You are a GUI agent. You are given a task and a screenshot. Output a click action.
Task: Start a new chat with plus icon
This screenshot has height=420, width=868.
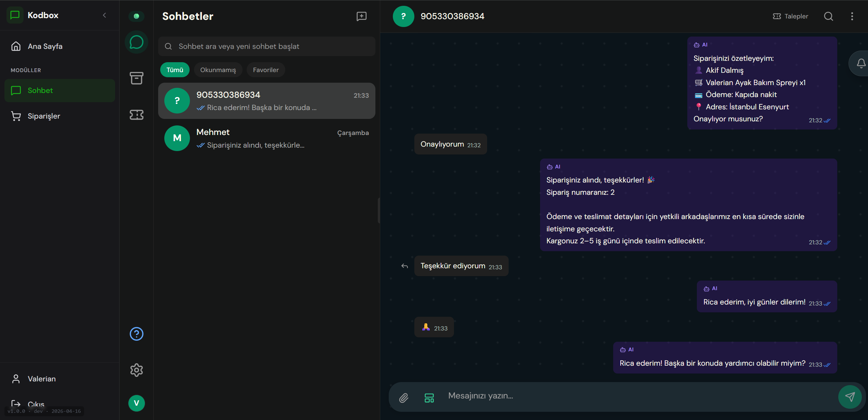(x=361, y=16)
